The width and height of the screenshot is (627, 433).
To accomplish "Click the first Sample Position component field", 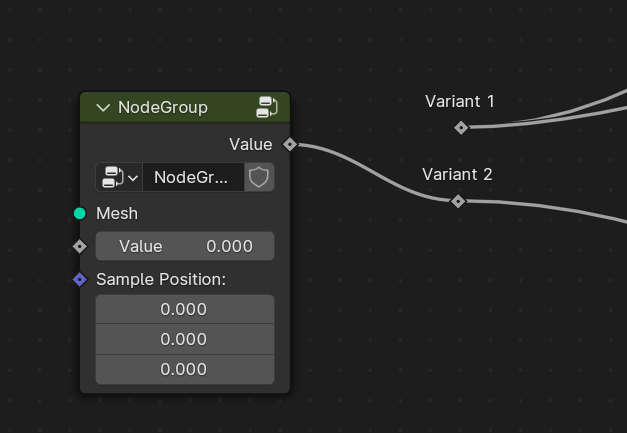I will [184, 309].
